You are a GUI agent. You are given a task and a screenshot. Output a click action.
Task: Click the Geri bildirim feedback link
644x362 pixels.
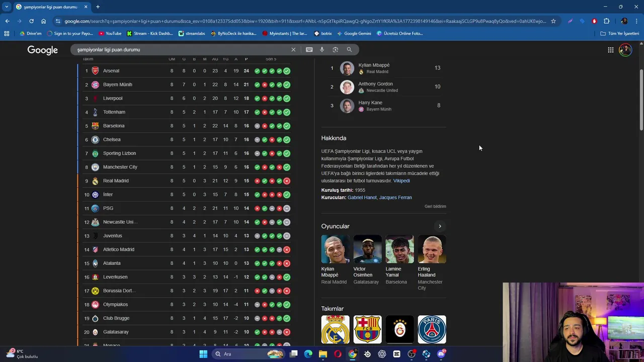tap(435, 206)
